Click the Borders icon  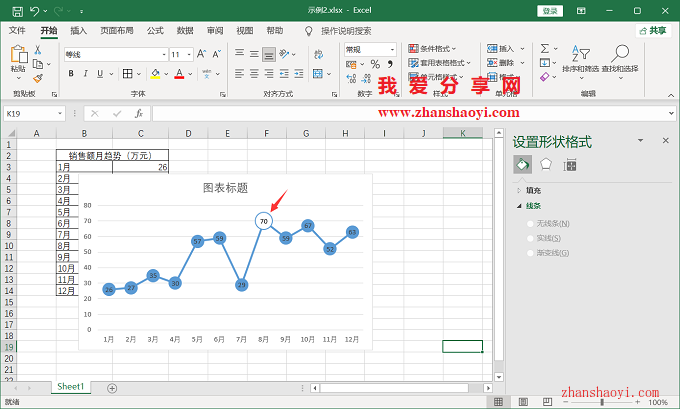click(128, 74)
